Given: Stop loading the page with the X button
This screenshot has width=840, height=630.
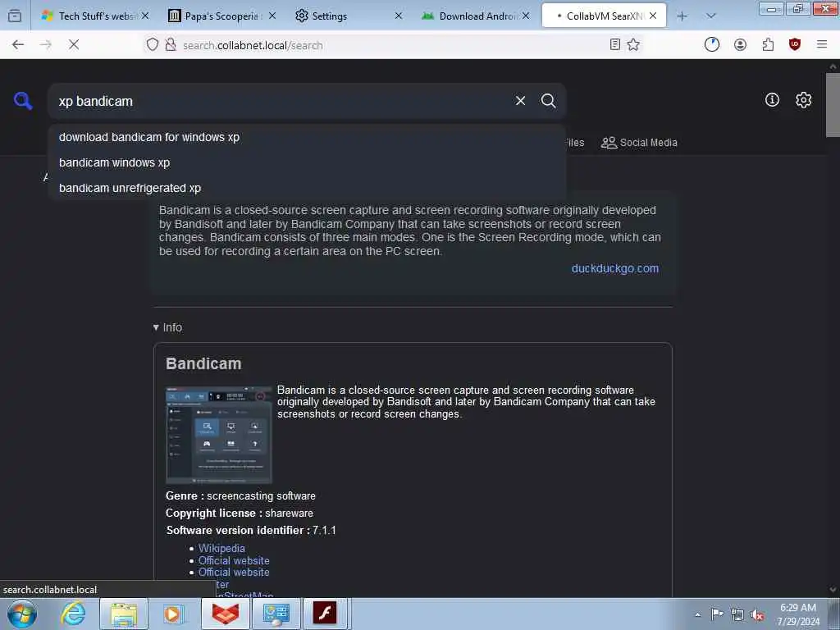Looking at the screenshot, I should pyautogui.click(x=74, y=45).
